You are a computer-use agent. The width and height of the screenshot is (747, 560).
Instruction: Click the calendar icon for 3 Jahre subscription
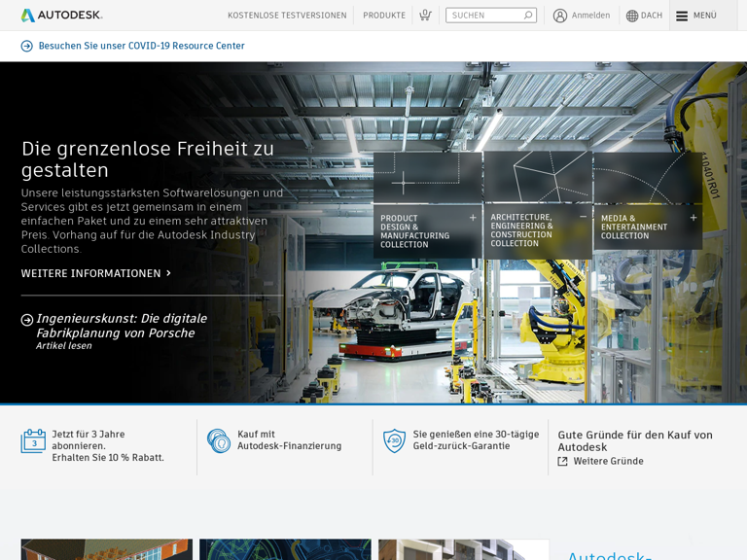(33, 441)
